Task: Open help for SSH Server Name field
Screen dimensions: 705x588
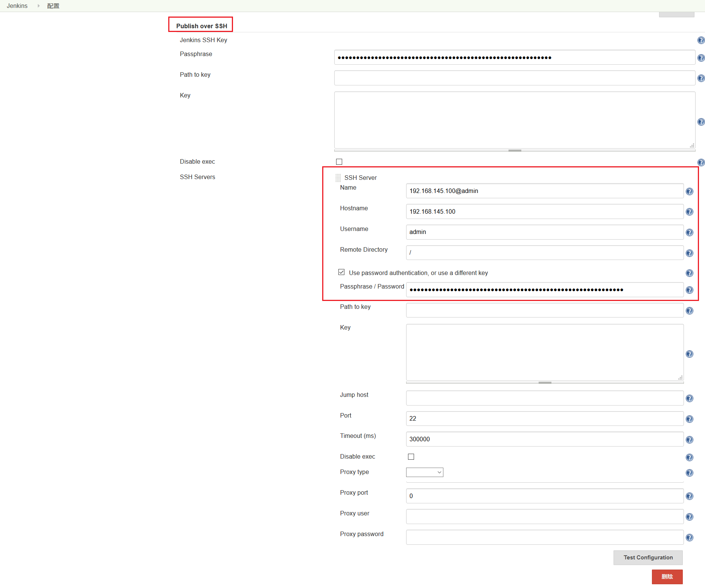Action: (x=689, y=191)
